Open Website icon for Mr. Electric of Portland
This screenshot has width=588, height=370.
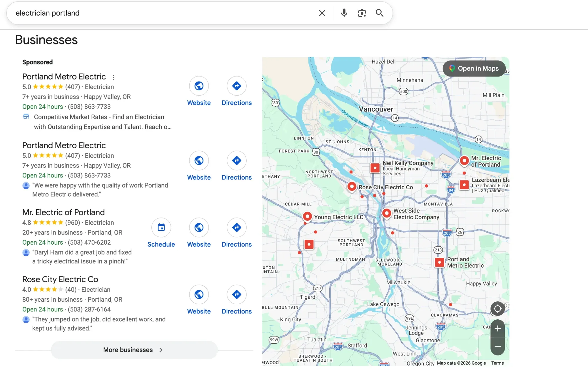pyautogui.click(x=199, y=228)
